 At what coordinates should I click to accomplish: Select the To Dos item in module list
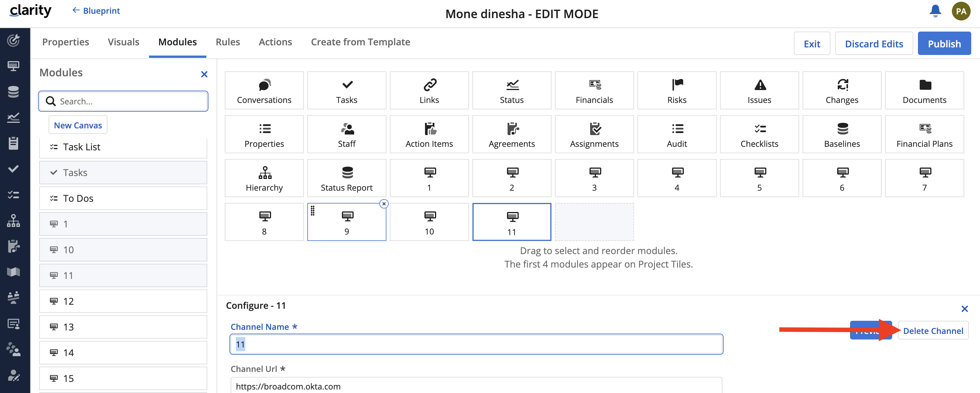[123, 198]
